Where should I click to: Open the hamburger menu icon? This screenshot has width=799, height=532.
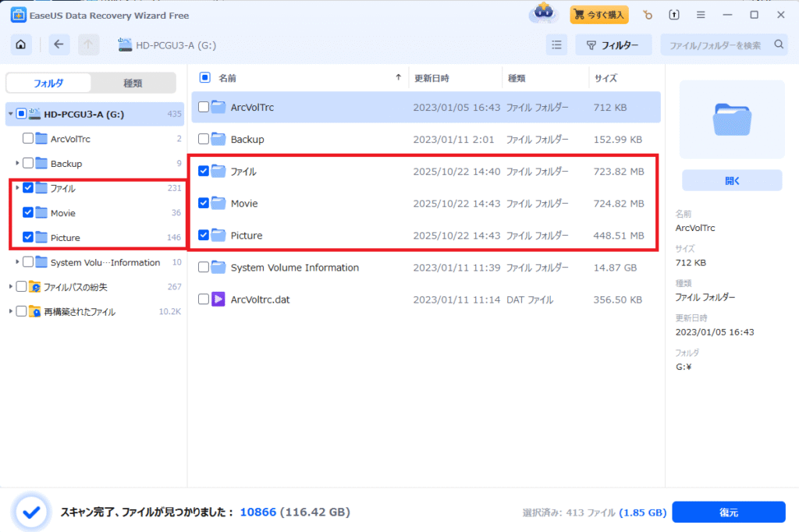(x=701, y=15)
